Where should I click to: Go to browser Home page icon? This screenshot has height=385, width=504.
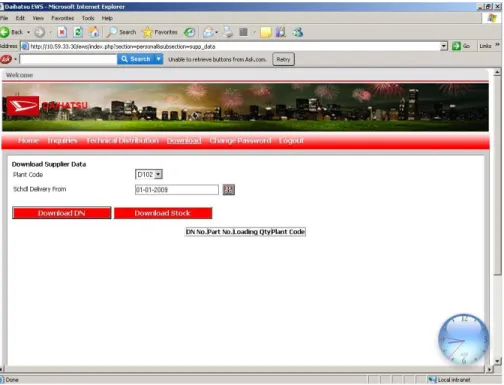tap(94, 32)
